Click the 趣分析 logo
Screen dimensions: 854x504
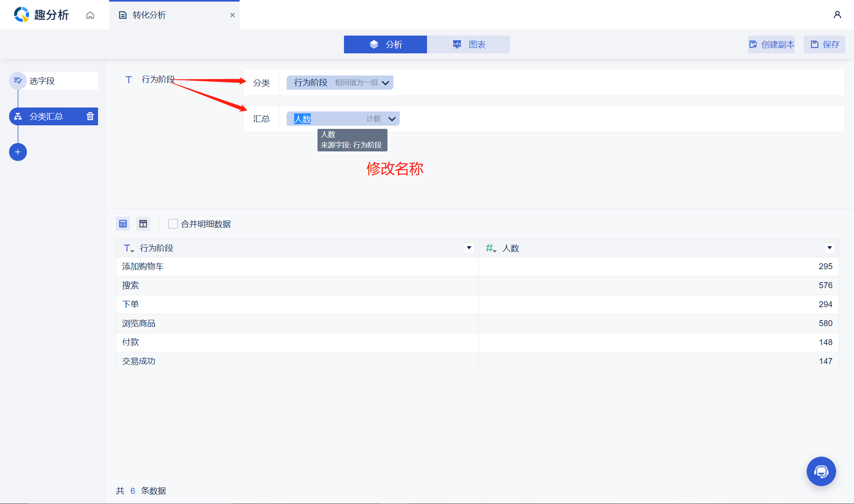[42, 15]
